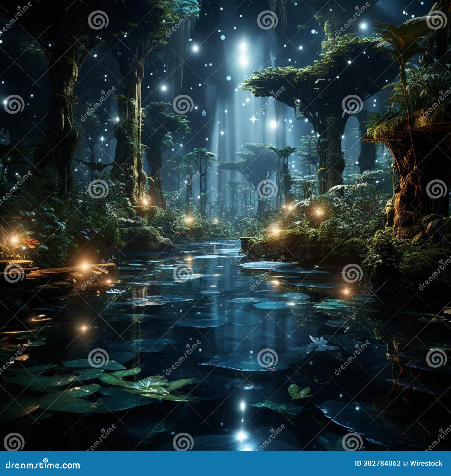Screen dimensions: 451x476
Task: Select the copyright © symbol icon
Action: click(x=405, y=463)
